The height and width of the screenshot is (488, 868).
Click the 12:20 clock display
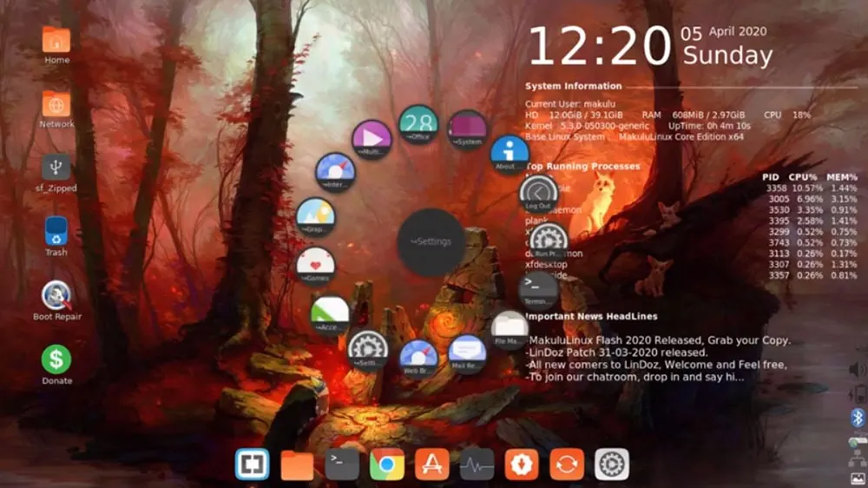[x=600, y=47]
